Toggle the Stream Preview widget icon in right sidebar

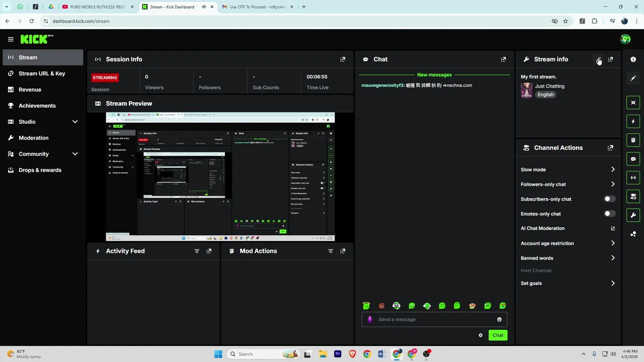[633, 103]
